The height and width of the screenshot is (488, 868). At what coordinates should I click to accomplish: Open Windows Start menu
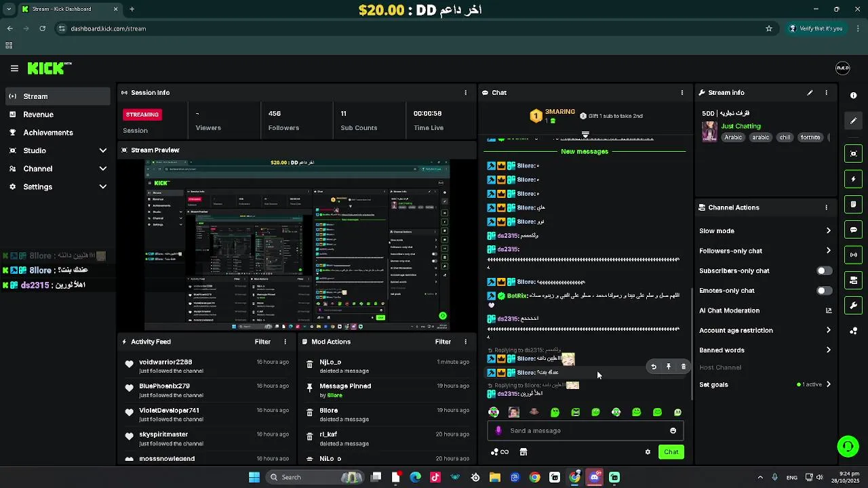pos(254,477)
